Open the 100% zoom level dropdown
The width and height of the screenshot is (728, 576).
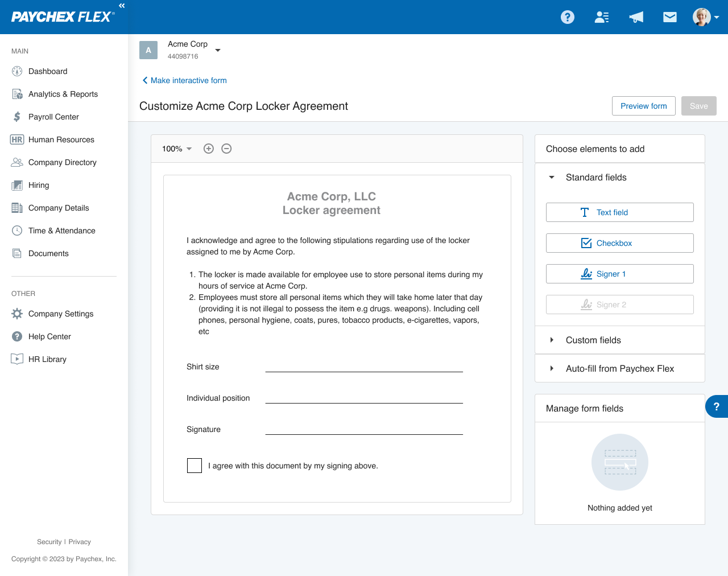177,149
